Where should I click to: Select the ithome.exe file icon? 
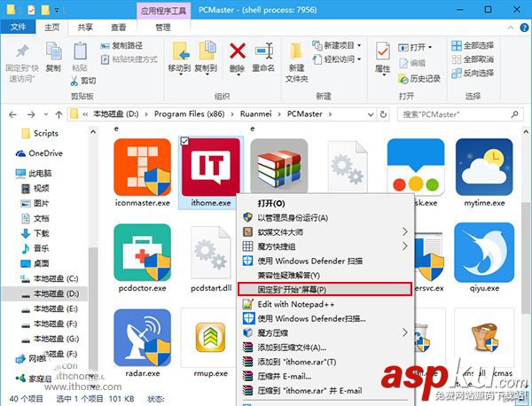pos(211,167)
